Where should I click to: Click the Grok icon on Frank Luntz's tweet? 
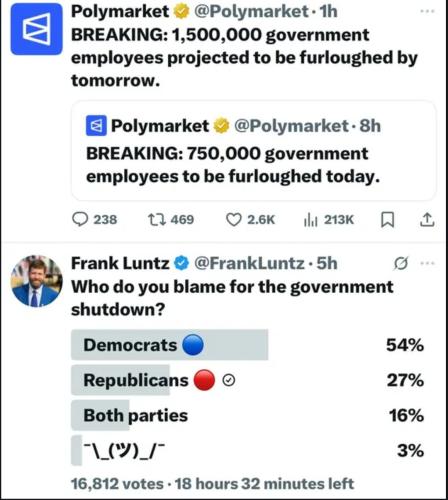[x=401, y=263]
